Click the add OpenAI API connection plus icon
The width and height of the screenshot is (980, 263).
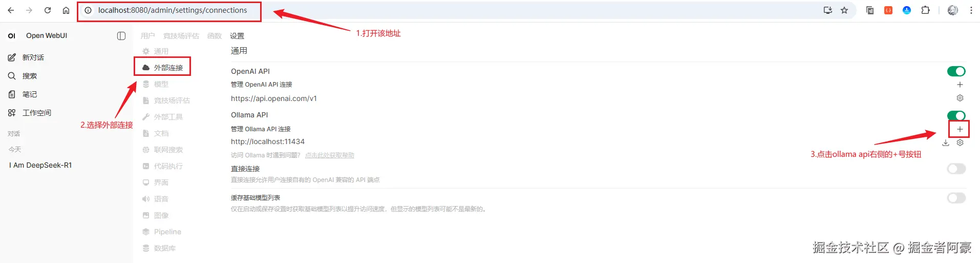960,85
